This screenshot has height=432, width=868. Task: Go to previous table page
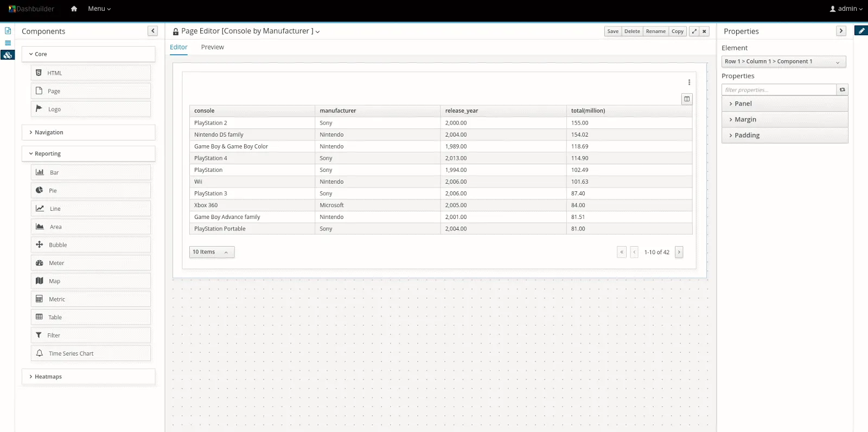tap(634, 252)
